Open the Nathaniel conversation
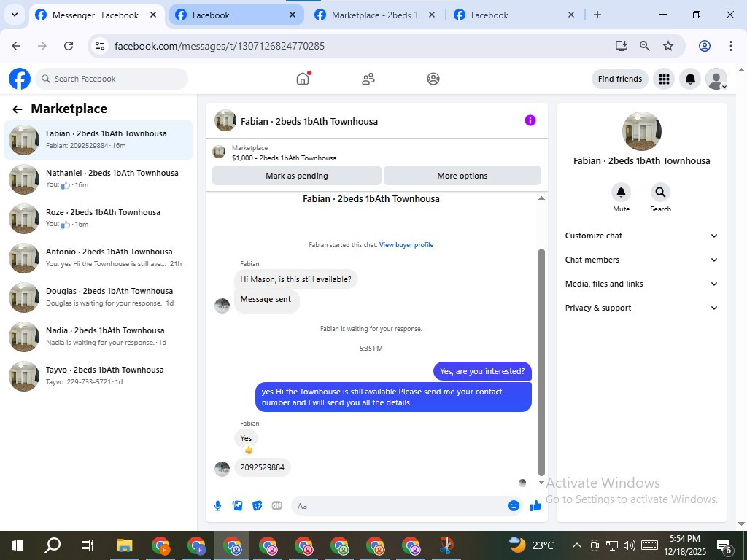This screenshot has width=747, height=560. click(x=98, y=179)
